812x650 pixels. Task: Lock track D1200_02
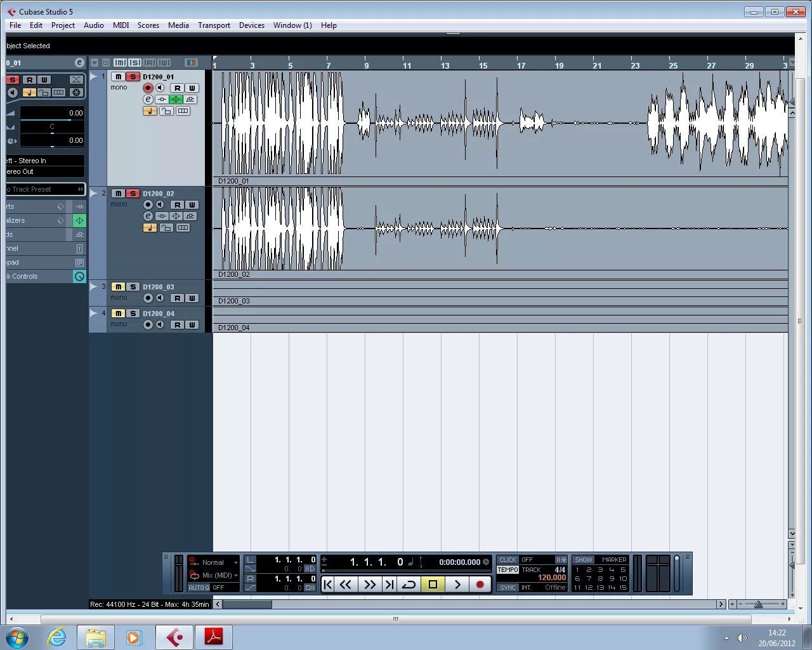(x=166, y=227)
